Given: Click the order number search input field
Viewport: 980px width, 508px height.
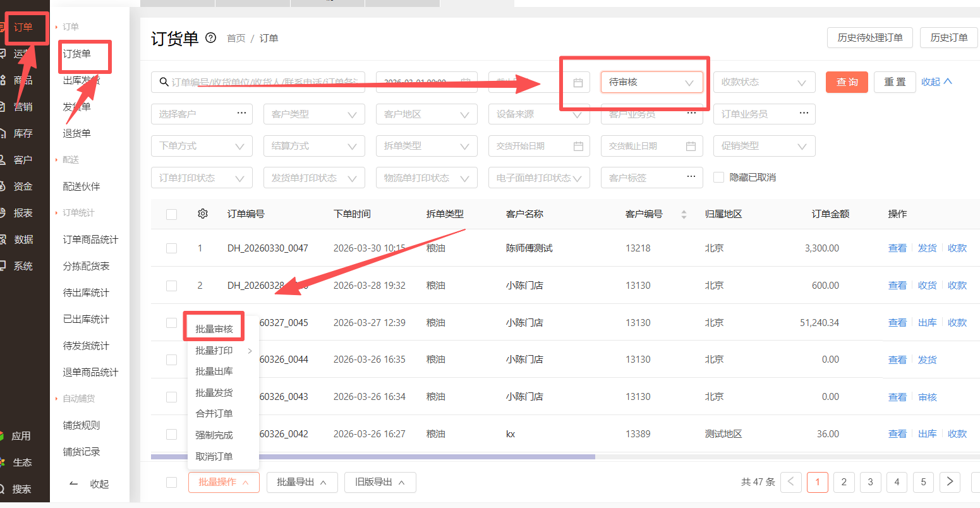Looking at the screenshot, I should point(258,82).
